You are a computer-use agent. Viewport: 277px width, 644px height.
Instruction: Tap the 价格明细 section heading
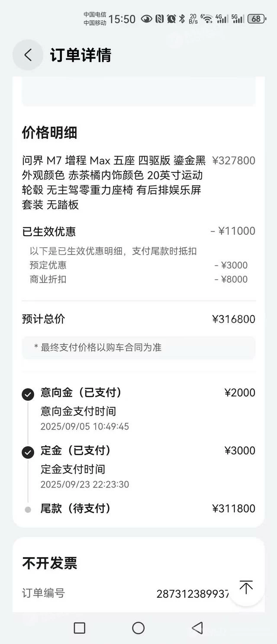point(49,133)
